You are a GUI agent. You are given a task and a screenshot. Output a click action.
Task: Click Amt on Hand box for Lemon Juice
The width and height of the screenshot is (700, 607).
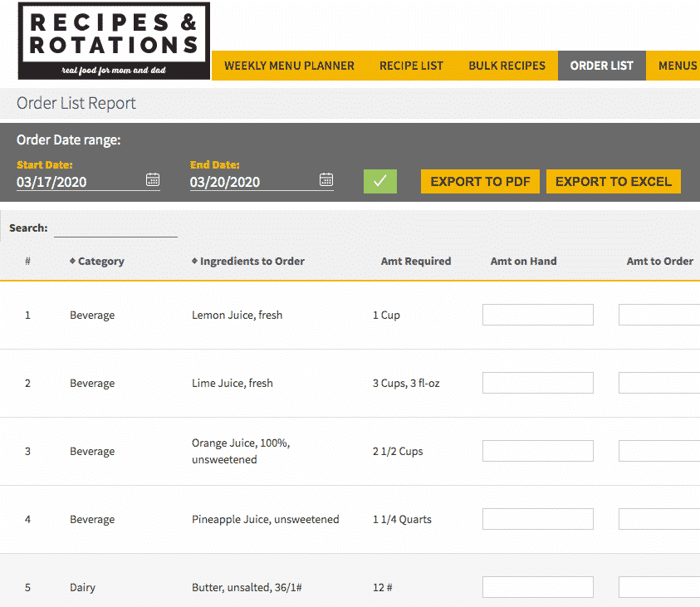537,315
